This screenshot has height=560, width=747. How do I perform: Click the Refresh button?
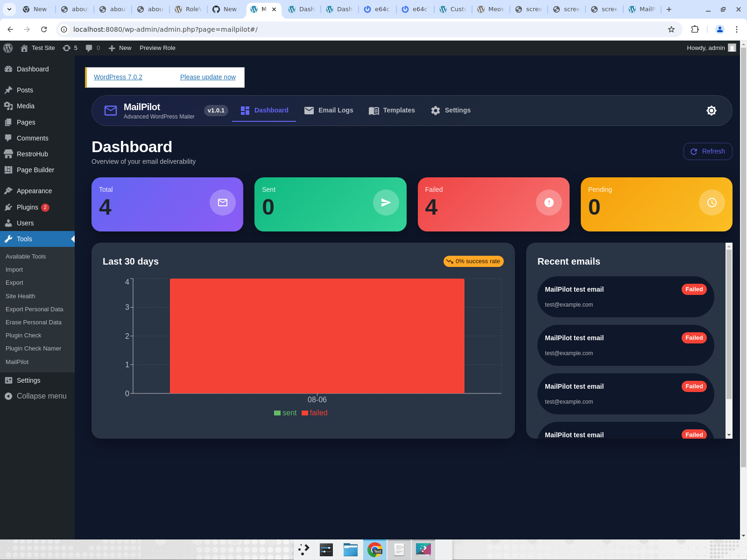coord(708,151)
